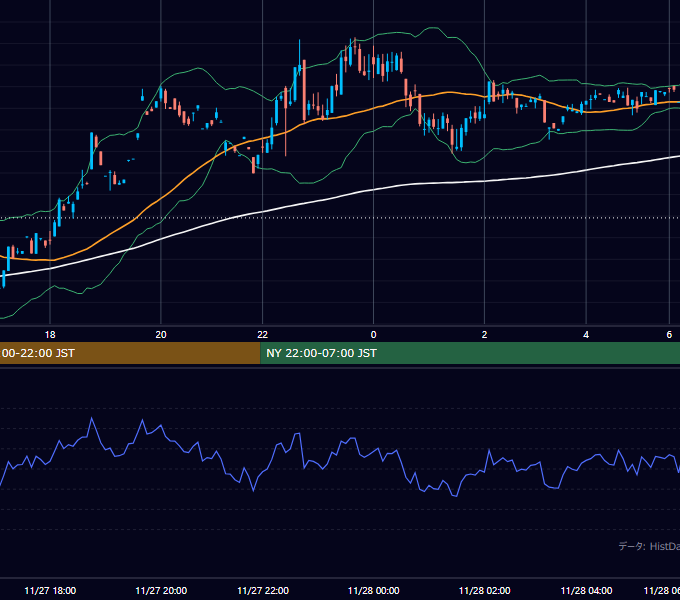Viewport: 680px width, 600px height.
Task: Click the 6 hour axis label
Action: point(669,335)
